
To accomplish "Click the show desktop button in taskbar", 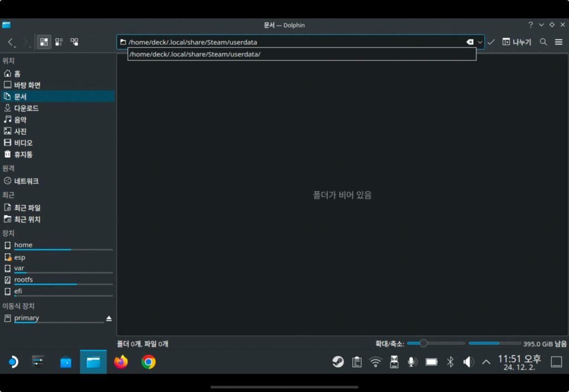I will pyautogui.click(x=556, y=362).
